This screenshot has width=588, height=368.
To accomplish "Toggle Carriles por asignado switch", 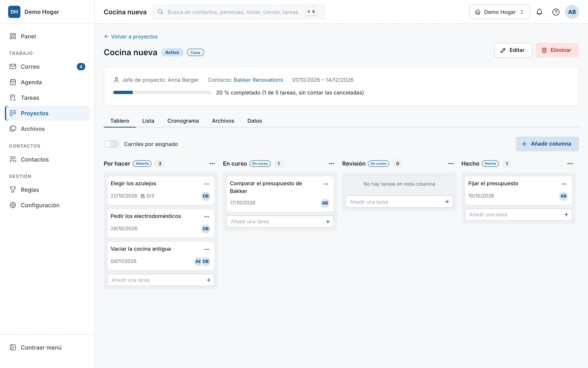I will (x=111, y=144).
